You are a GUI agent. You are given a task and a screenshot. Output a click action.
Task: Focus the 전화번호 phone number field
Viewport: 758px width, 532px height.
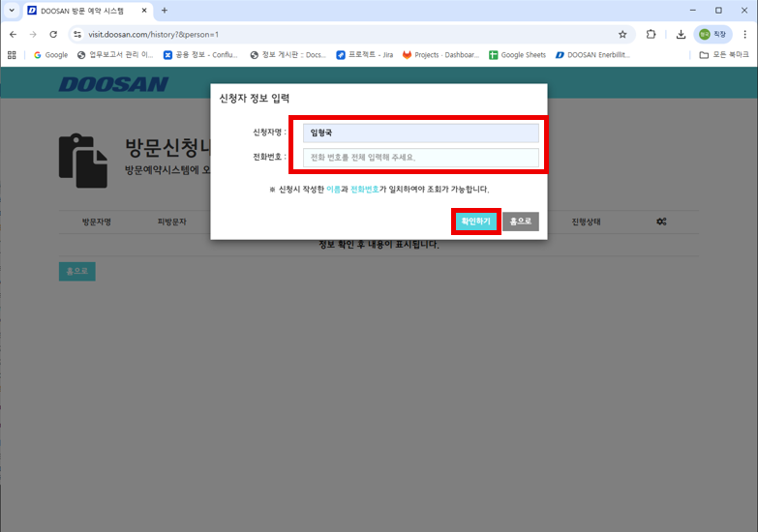click(x=420, y=158)
